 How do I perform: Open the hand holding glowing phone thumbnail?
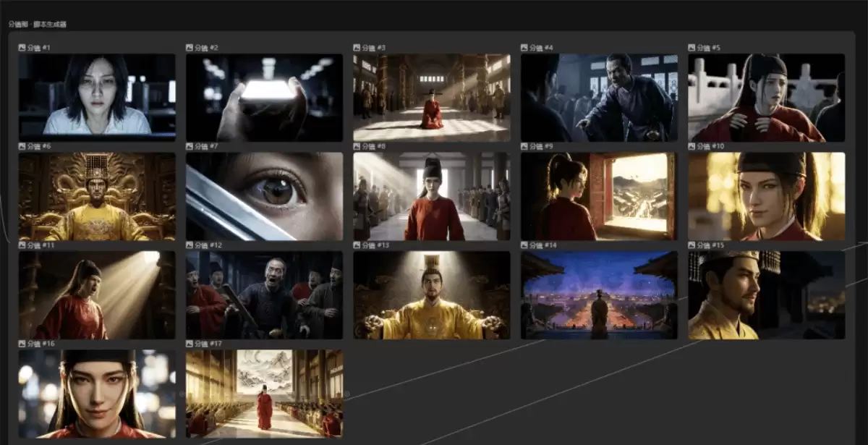[x=264, y=97]
